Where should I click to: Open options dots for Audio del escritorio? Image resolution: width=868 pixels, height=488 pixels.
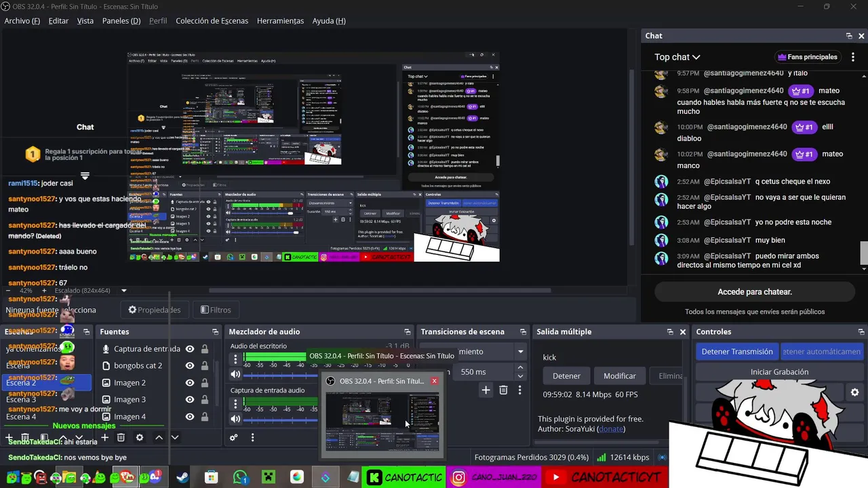tap(235, 359)
